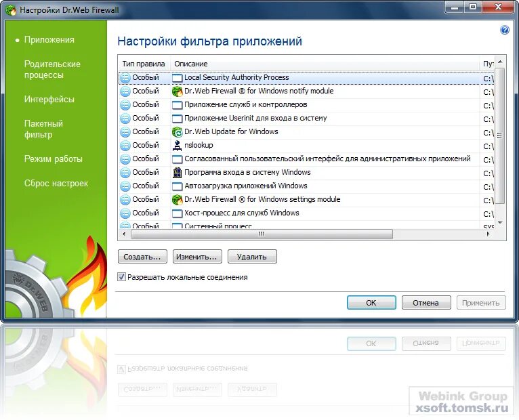Click the vertical scrollbar down arrow

coord(500,223)
